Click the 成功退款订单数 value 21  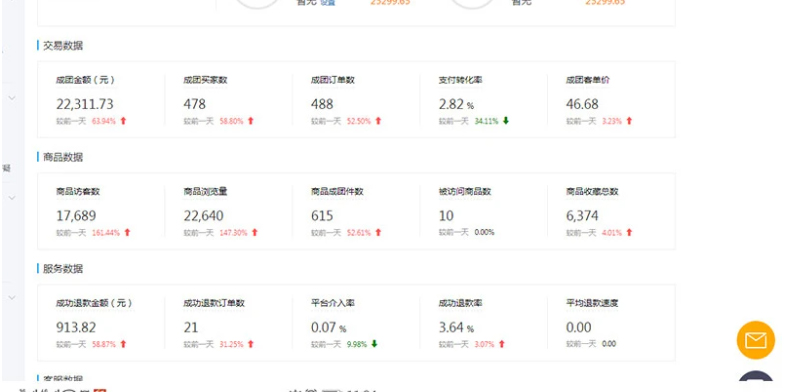[191, 327]
